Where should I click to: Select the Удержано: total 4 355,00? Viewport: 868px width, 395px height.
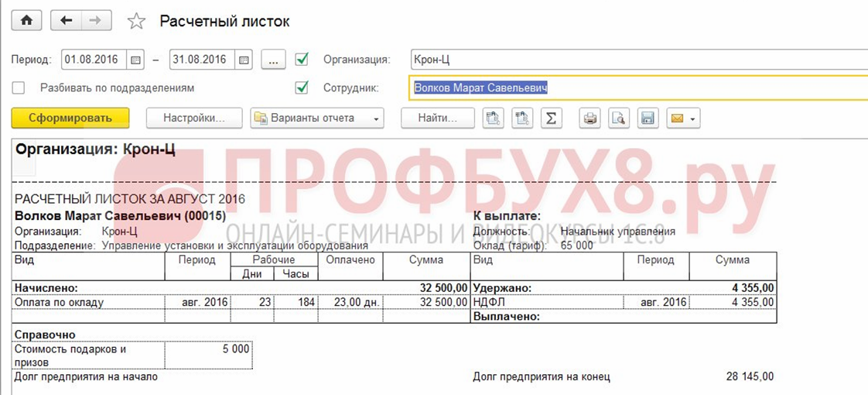(x=752, y=288)
